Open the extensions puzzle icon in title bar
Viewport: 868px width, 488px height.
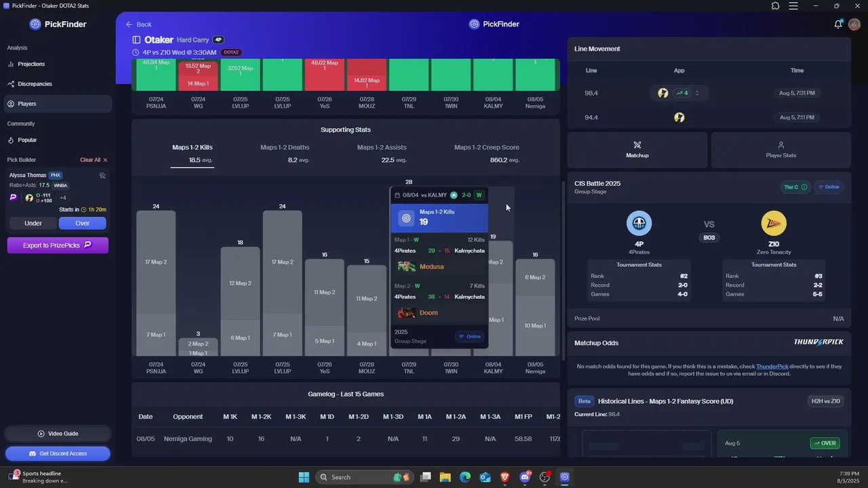(775, 6)
